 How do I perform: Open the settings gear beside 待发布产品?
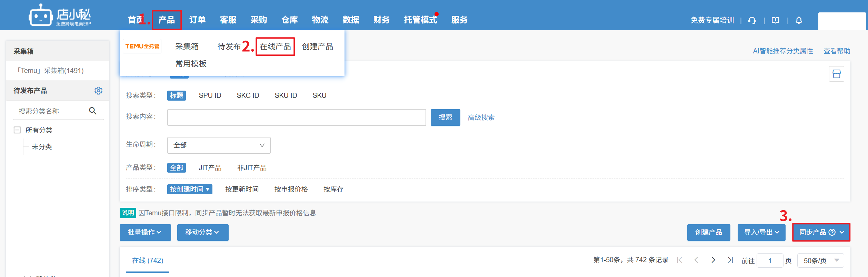[98, 91]
